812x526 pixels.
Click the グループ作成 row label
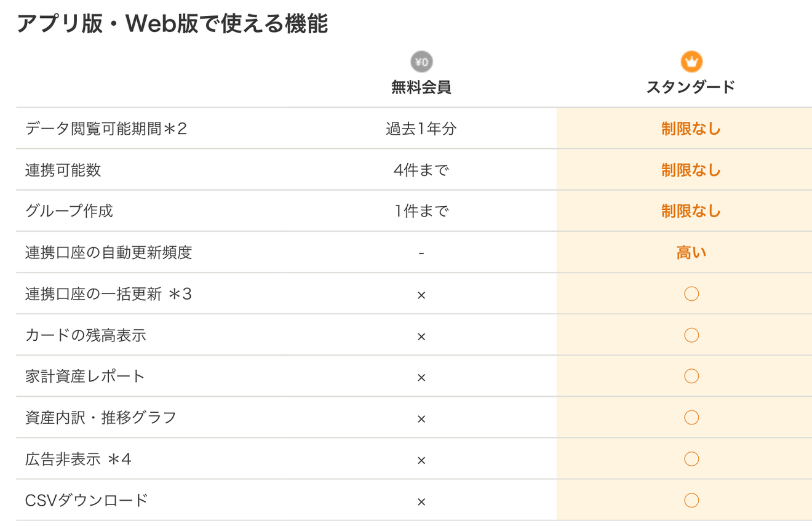point(69,212)
